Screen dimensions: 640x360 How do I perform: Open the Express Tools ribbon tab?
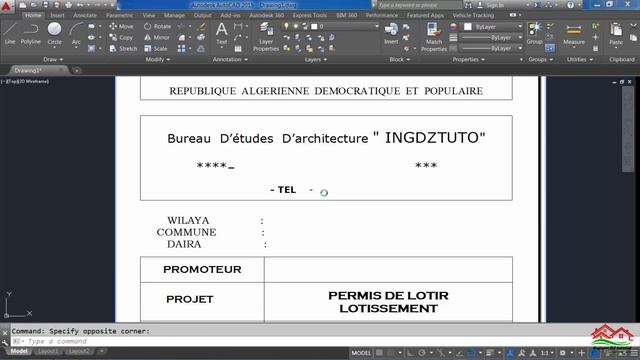[309, 15]
